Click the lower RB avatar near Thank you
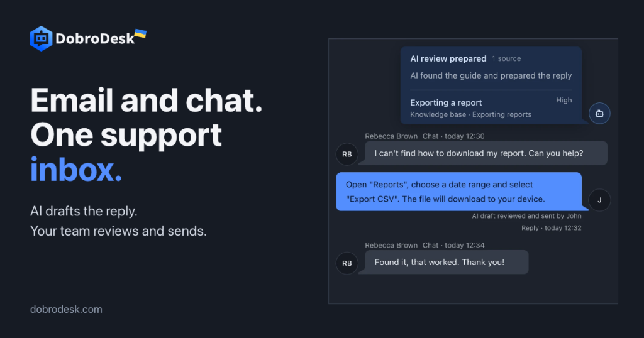 pos(347,263)
